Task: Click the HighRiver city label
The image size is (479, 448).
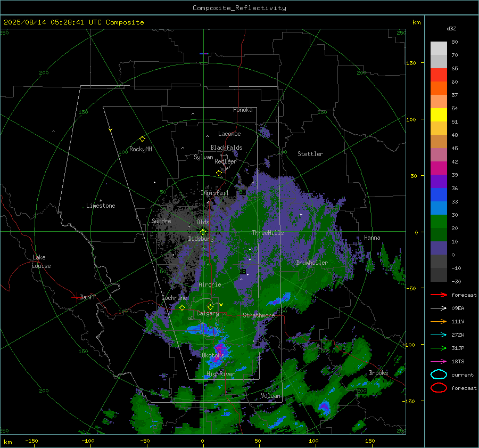Action: tap(221, 374)
